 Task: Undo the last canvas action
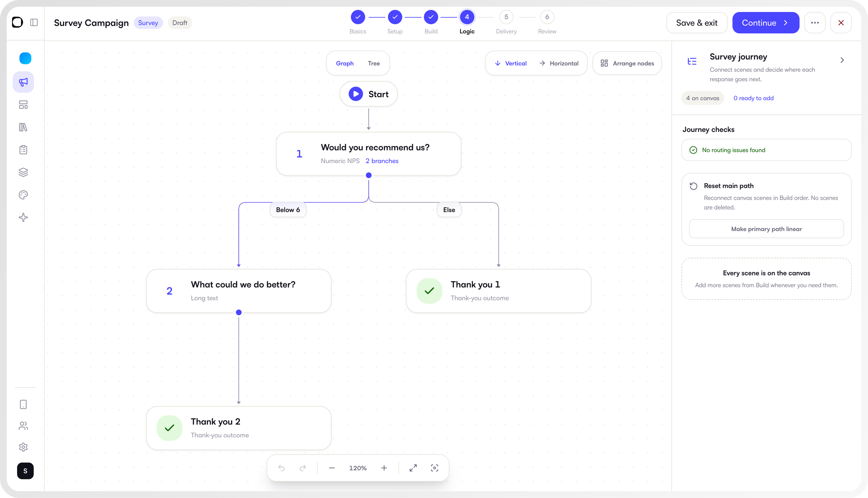(x=282, y=468)
